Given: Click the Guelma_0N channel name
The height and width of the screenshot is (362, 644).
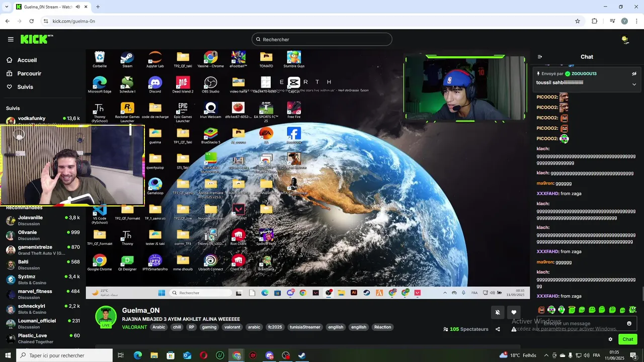Looking at the screenshot, I should tap(141, 310).
